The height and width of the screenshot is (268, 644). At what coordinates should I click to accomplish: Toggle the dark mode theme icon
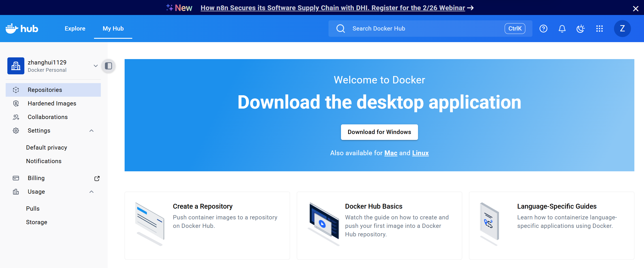581,29
